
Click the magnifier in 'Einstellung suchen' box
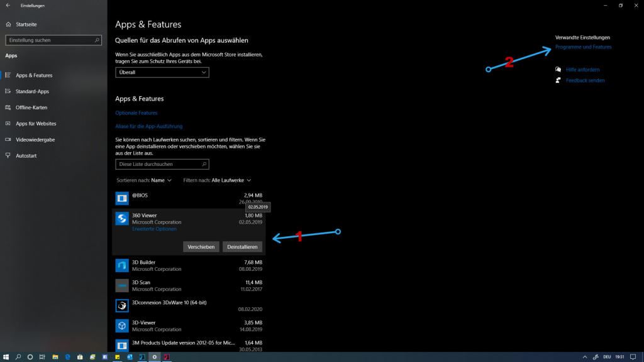click(x=97, y=40)
